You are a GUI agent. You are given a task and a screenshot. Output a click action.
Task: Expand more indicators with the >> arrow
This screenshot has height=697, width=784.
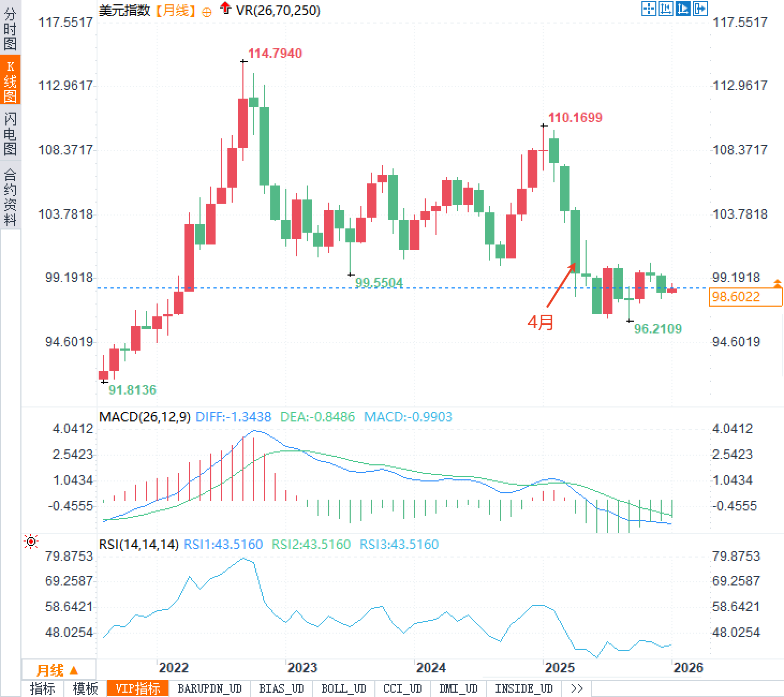(577, 688)
